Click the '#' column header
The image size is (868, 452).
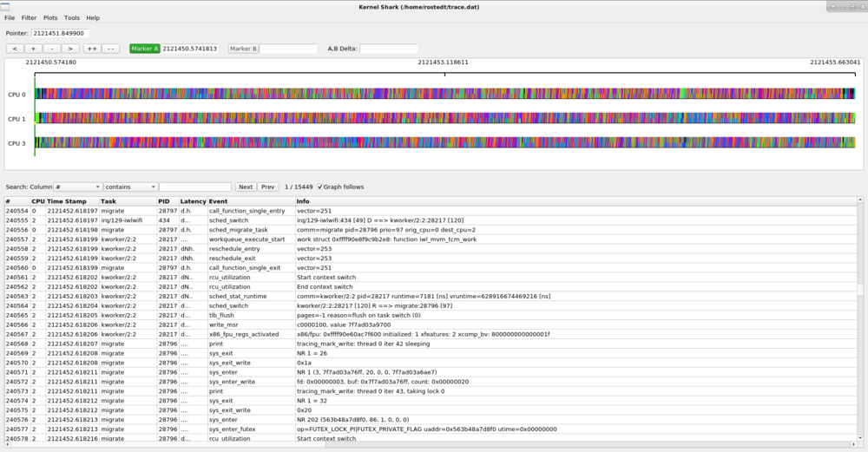[17, 201]
